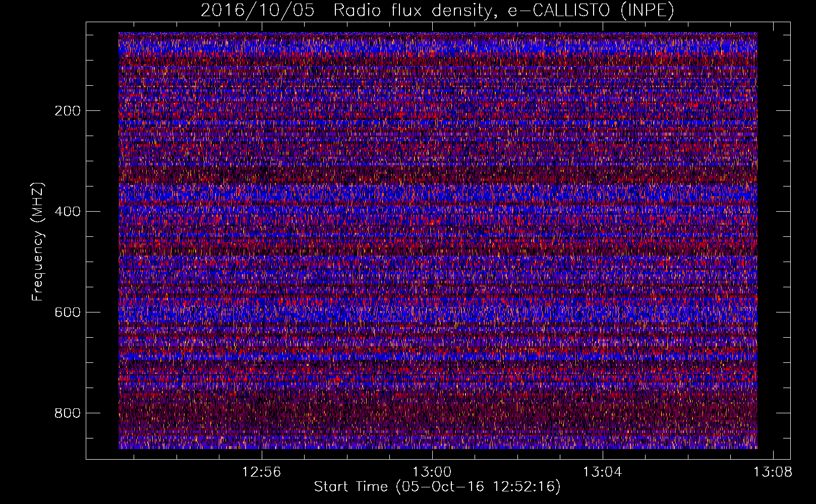Click the 400 frequency tick label

click(68, 212)
